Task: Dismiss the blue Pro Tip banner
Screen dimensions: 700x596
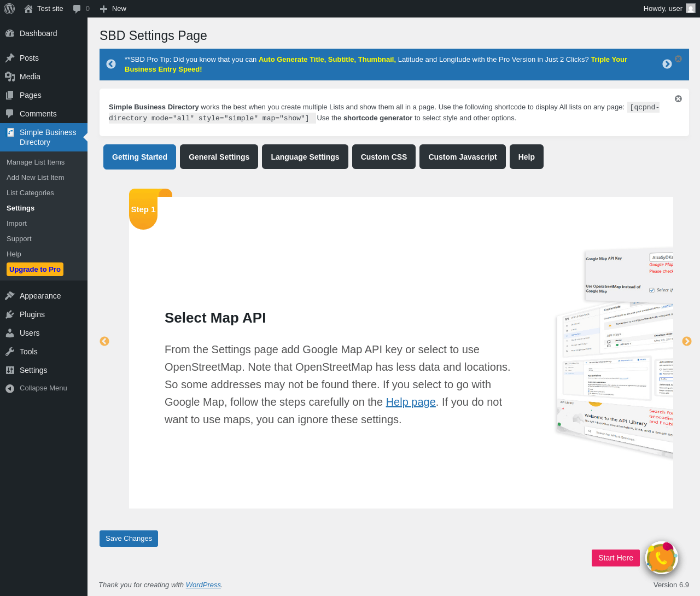Action: click(x=678, y=59)
